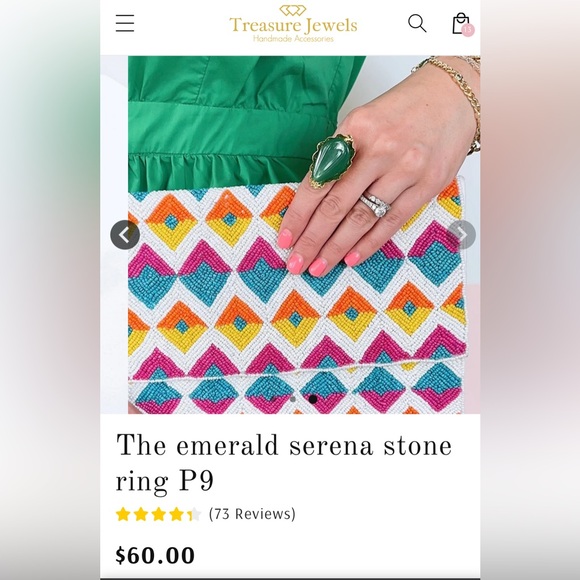The height and width of the screenshot is (580, 580).
Task: Select the black active carousel dot
Action: coord(313,399)
